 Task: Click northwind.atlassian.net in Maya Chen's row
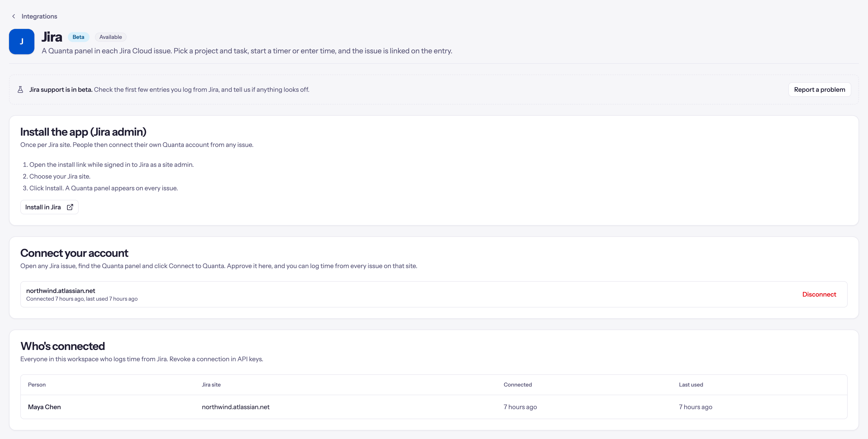pyautogui.click(x=236, y=407)
